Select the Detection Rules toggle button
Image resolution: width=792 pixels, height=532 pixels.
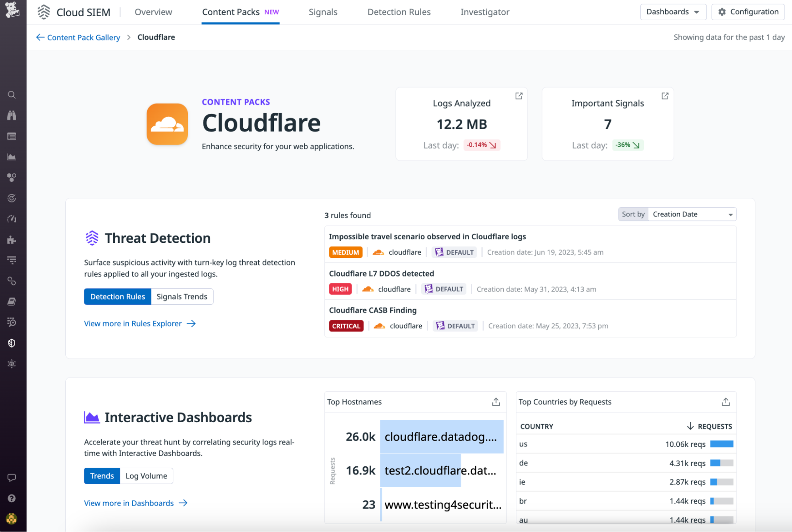pyautogui.click(x=117, y=296)
